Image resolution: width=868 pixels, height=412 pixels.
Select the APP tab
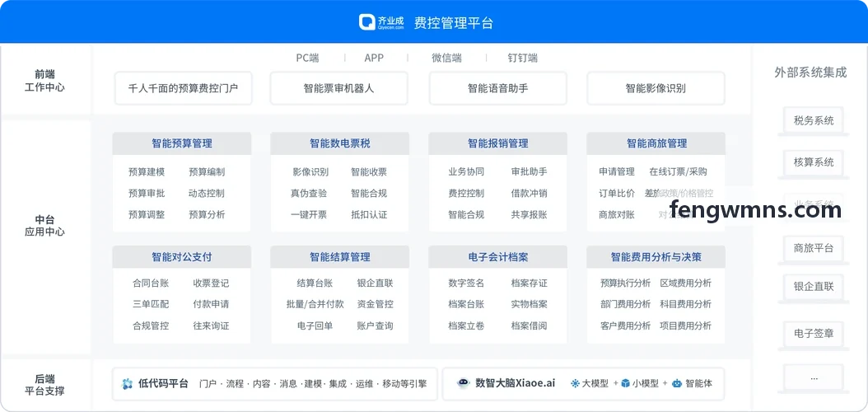click(374, 58)
